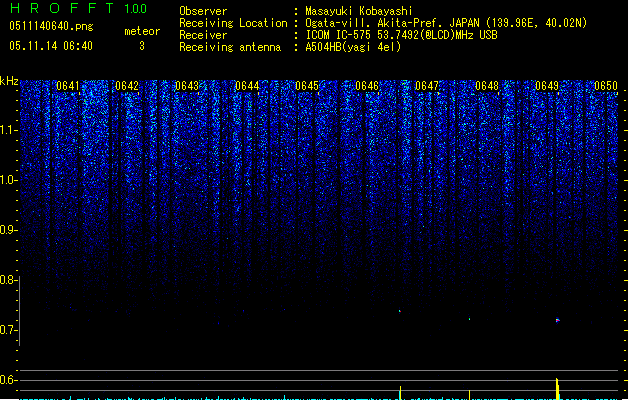
Task: Click the meteor count value 3
Action: pyautogui.click(x=142, y=46)
